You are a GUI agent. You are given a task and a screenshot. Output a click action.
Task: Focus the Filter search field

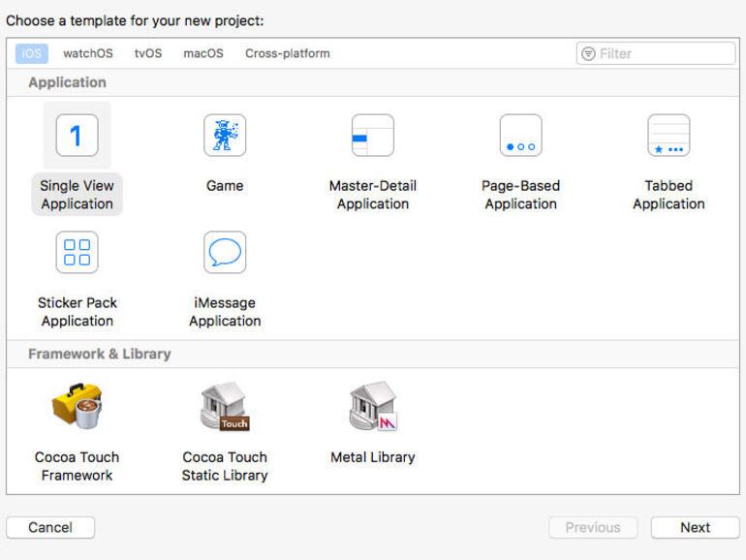point(665,53)
